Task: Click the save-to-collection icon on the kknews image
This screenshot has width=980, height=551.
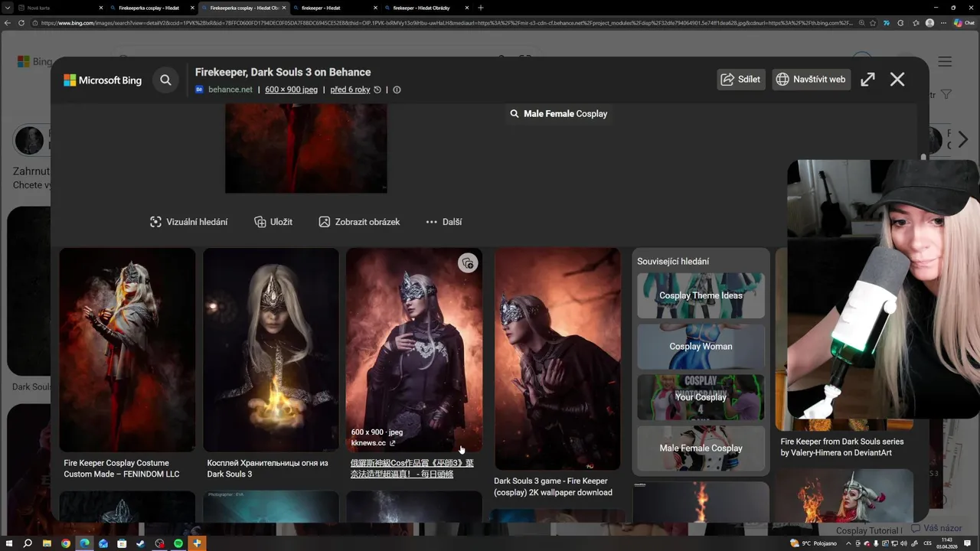Action: [468, 263]
